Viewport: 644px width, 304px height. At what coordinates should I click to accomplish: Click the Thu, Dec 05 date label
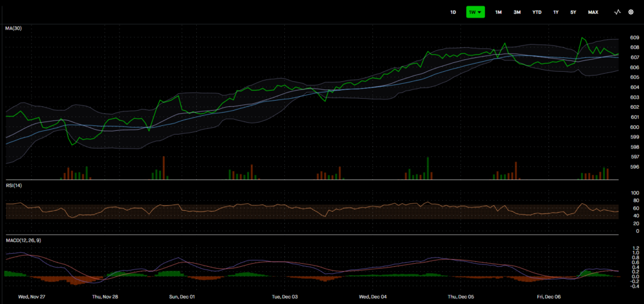tap(461, 296)
